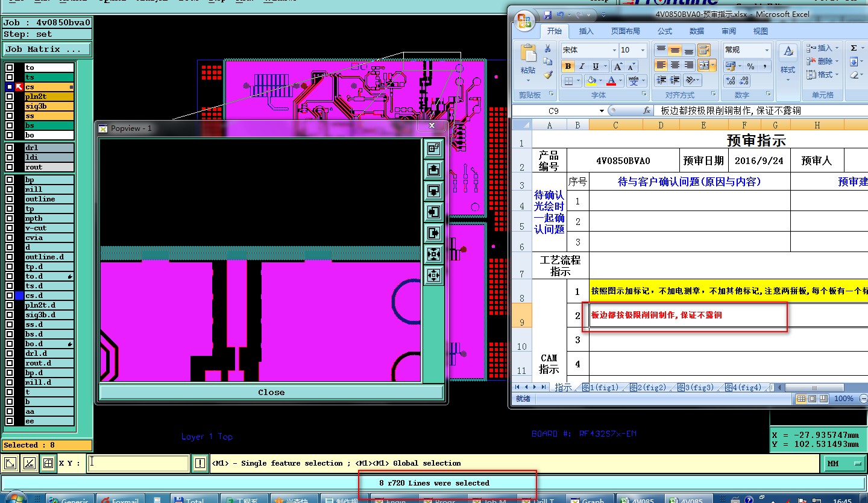Save the workbook via Excel quick access toolbar
The height and width of the screenshot is (503, 868).
tap(547, 14)
